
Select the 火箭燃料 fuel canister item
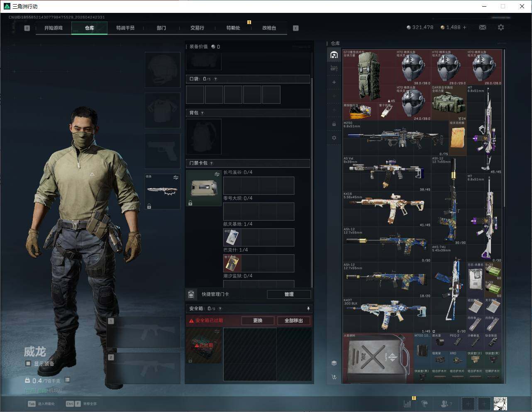tap(378, 358)
